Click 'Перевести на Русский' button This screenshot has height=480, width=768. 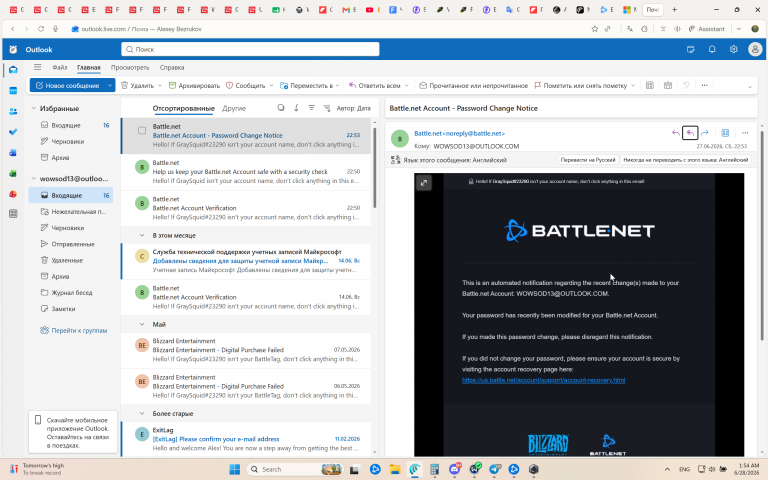(588, 160)
